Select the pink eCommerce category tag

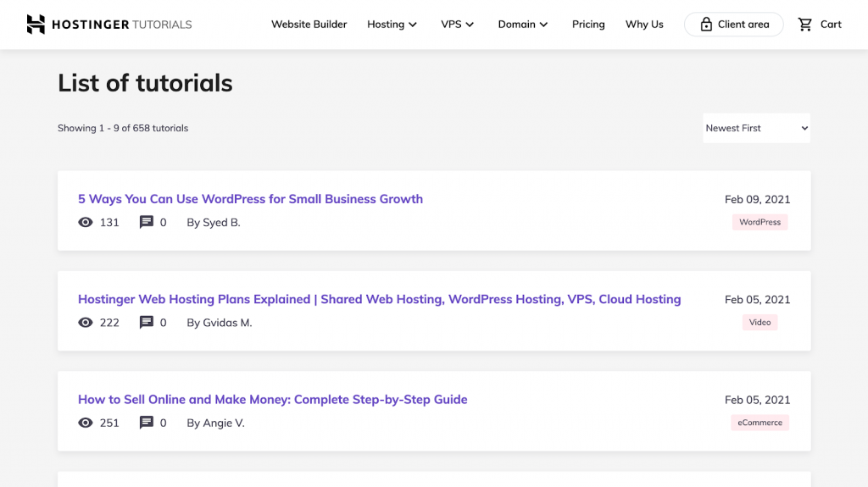point(759,423)
